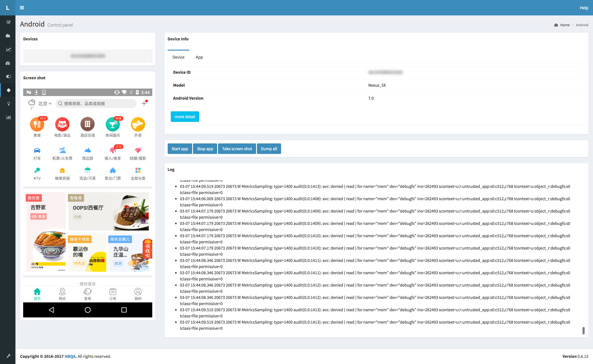
Task: Open the line chart sidebar icon
Action: pyautogui.click(x=8, y=49)
